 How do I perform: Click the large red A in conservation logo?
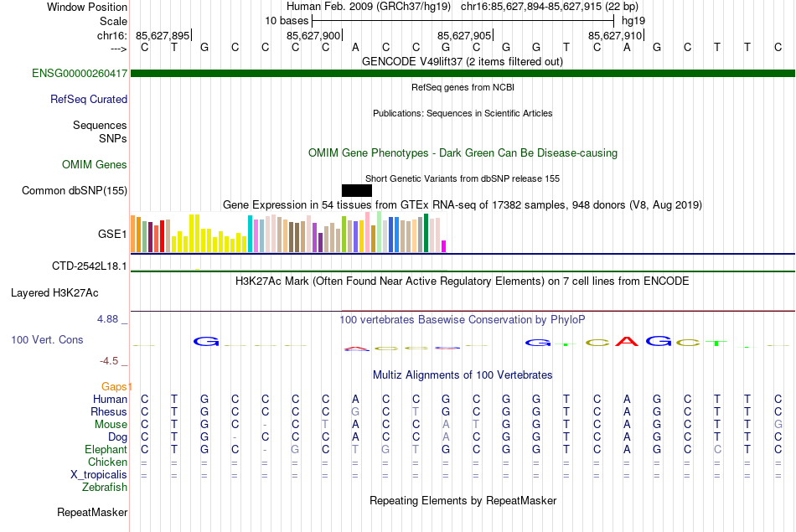[627, 341]
